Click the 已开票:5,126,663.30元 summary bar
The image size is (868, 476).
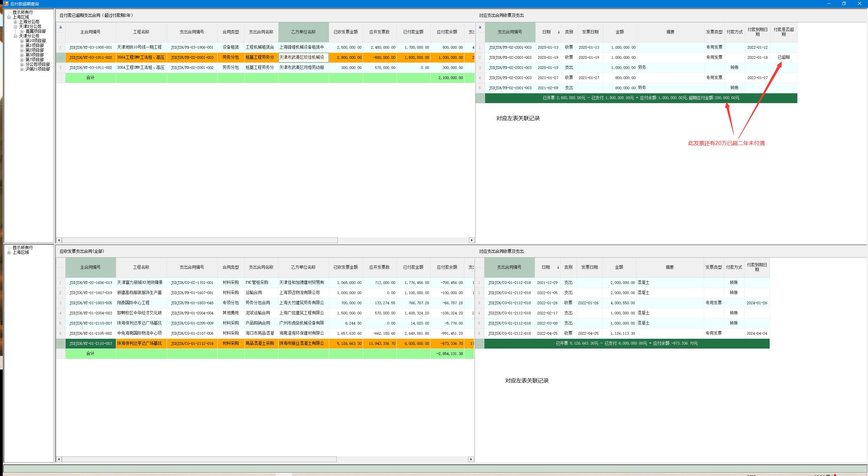pyautogui.click(x=627, y=343)
